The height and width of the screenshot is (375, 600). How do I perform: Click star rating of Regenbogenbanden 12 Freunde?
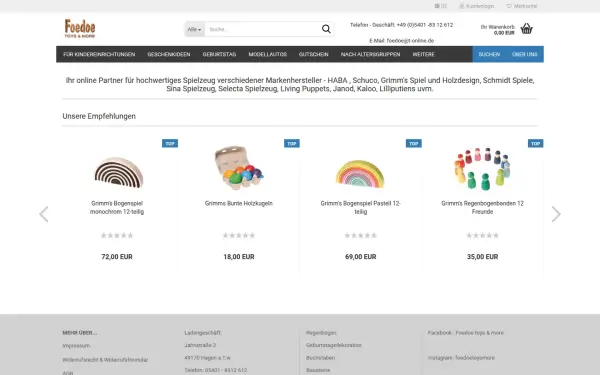(482, 235)
